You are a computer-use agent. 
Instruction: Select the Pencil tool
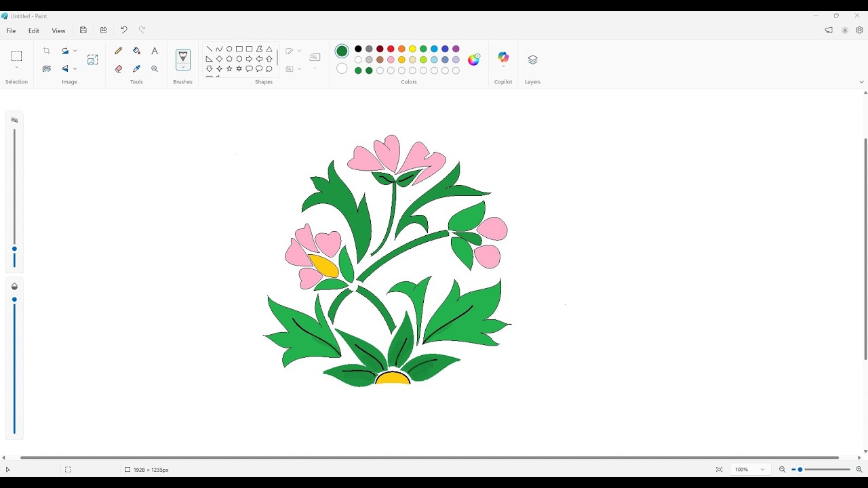tap(119, 51)
